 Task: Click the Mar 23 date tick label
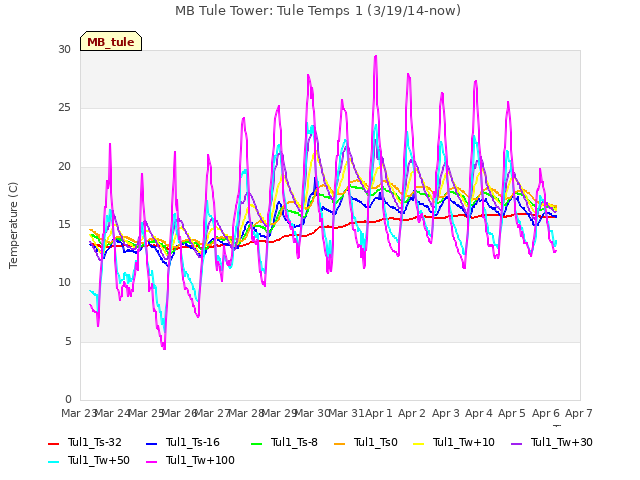click(x=78, y=413)
